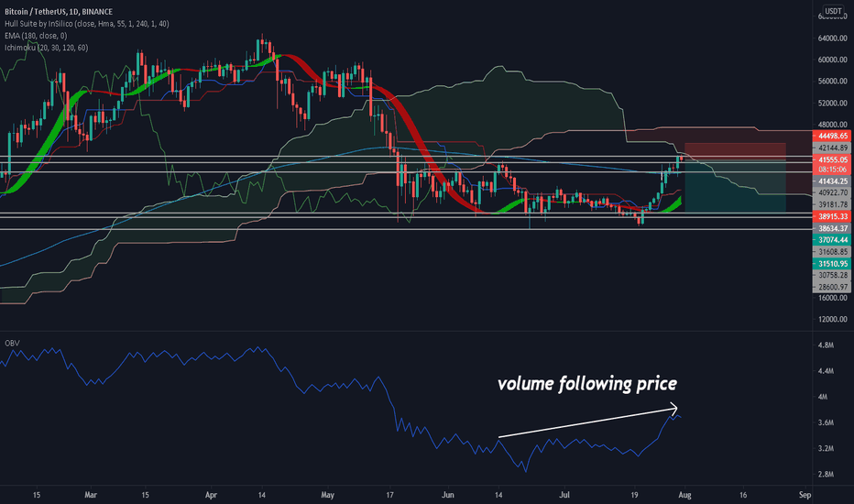Click 48000.00 on the price axis
This screenshot has width=854, height=504.
click(x=832, y=124)
